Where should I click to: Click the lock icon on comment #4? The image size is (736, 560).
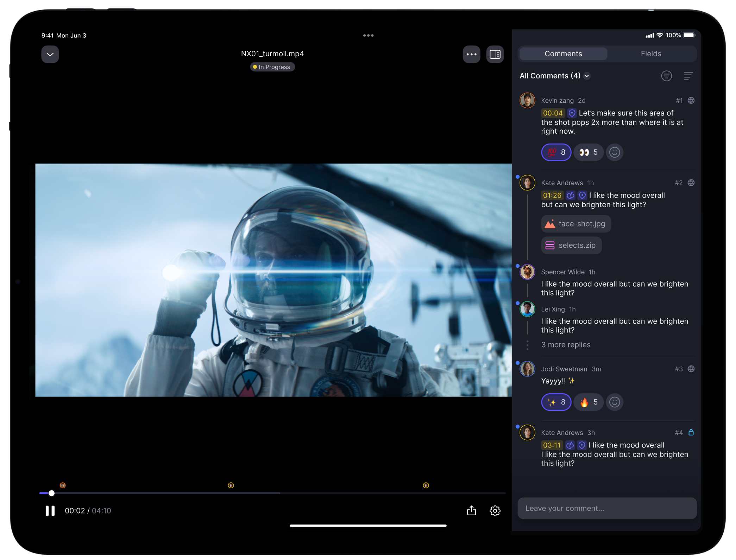click(691, 432)
